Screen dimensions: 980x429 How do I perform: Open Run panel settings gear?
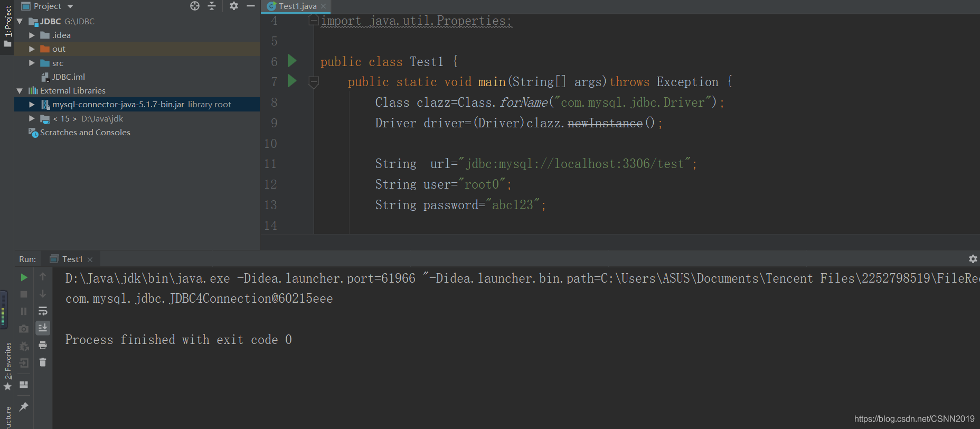973,259
